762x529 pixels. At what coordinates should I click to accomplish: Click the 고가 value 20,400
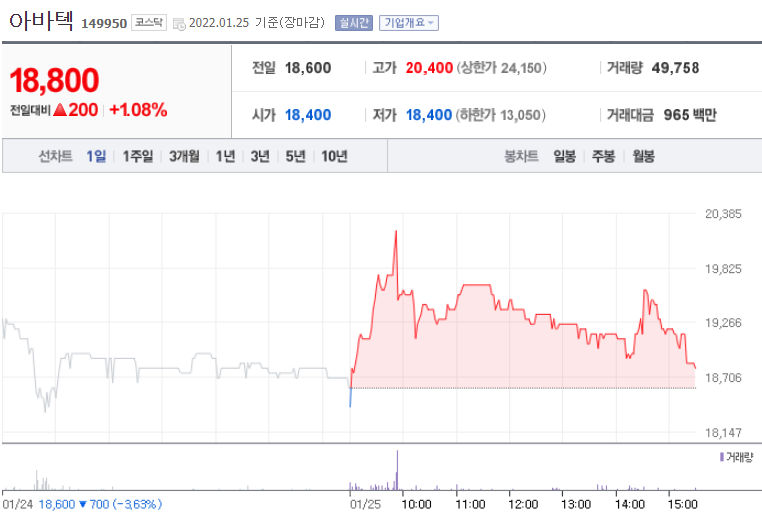[x=429, y=68]
